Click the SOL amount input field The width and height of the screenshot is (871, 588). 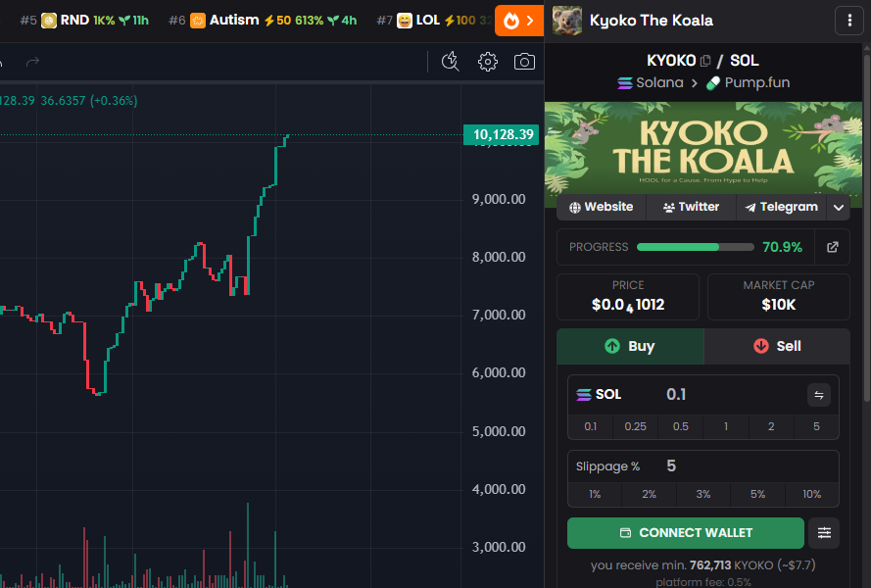(731, 395)
